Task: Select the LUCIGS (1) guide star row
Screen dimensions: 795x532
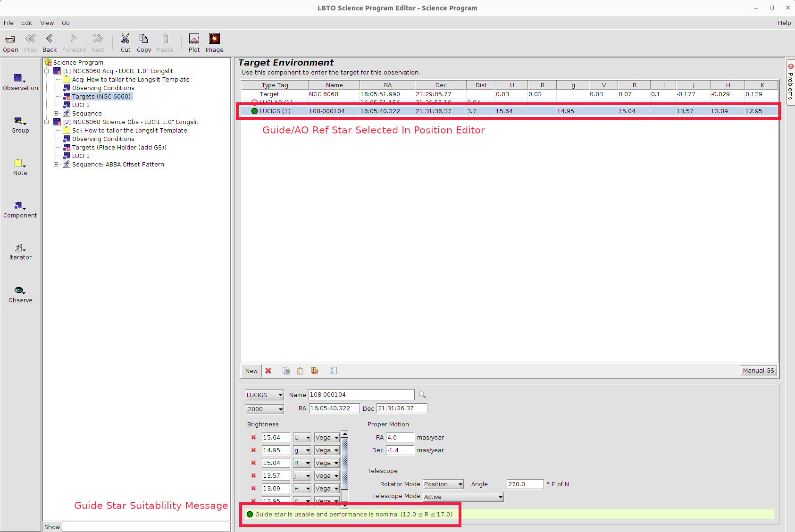Action: pos(275,111)
